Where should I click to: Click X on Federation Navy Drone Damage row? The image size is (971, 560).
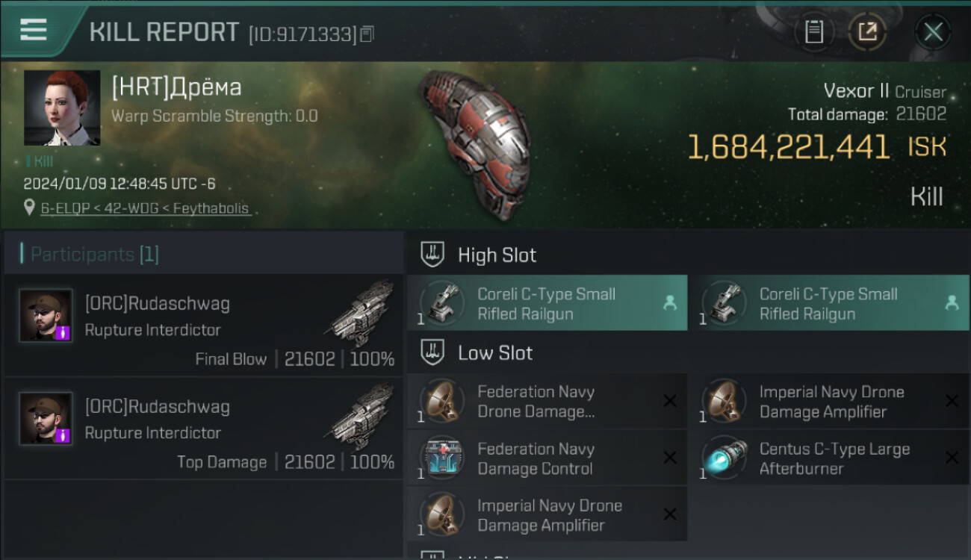(670, 402)
